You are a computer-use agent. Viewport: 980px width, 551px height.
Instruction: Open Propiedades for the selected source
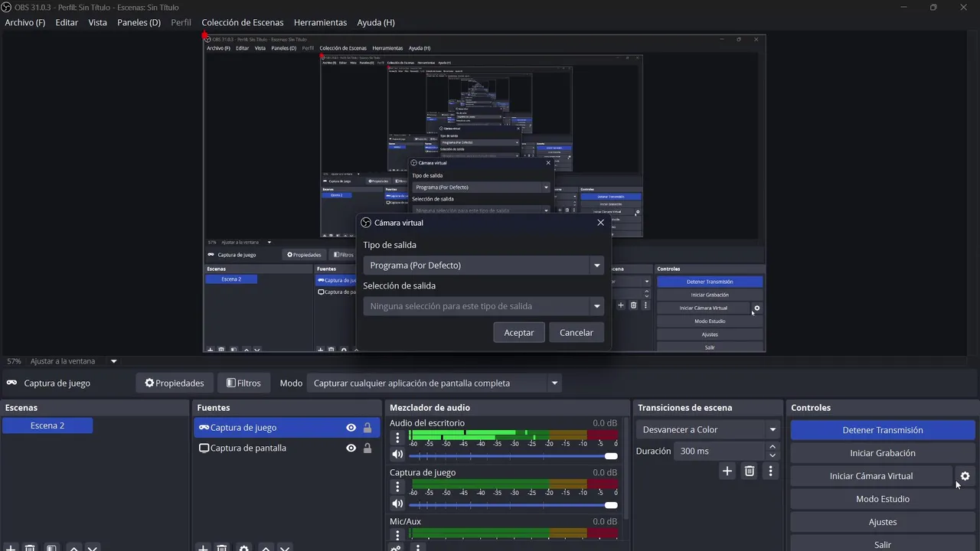click(175, 383)
